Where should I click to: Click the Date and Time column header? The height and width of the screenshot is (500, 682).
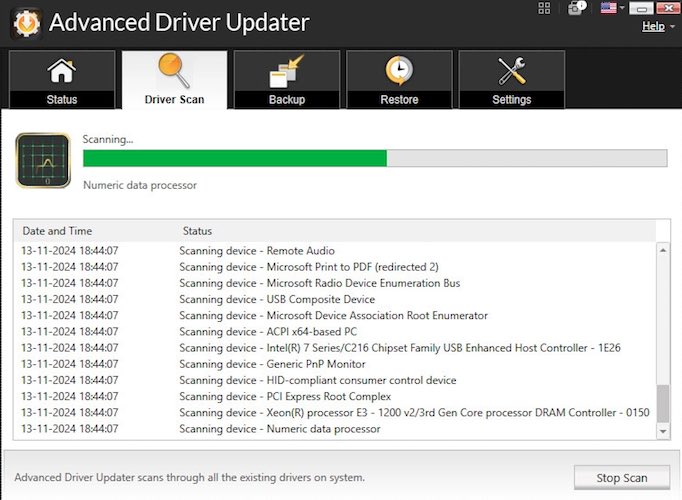click(57, 231)
